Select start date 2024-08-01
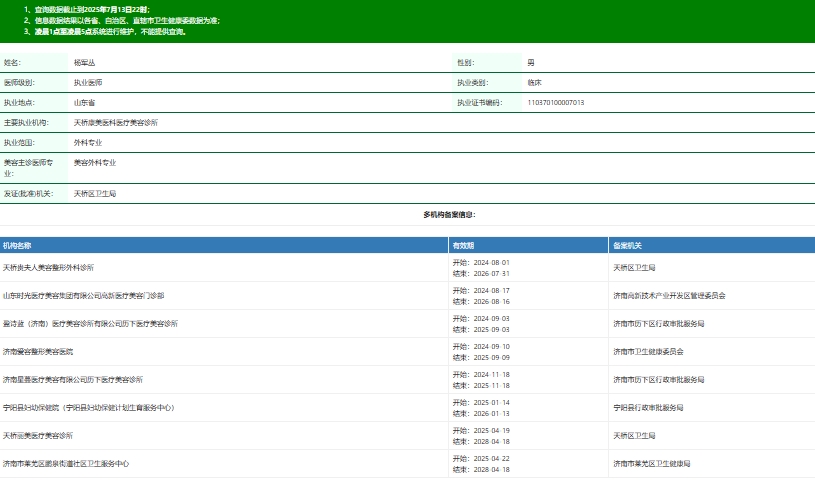The height and width of the screenshot is (483, 815). tap(491, 263)
